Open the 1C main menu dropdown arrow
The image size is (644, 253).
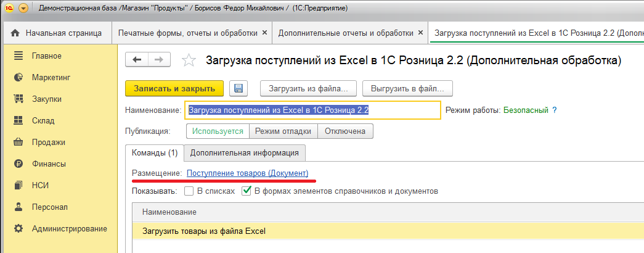point(24,8)
